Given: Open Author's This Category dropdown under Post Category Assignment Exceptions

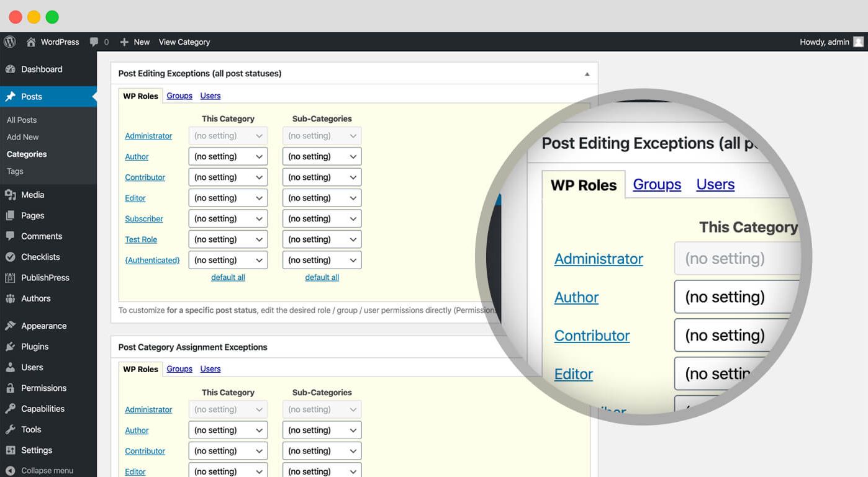Looking at the screenshot, I should [x=228, y=430].
